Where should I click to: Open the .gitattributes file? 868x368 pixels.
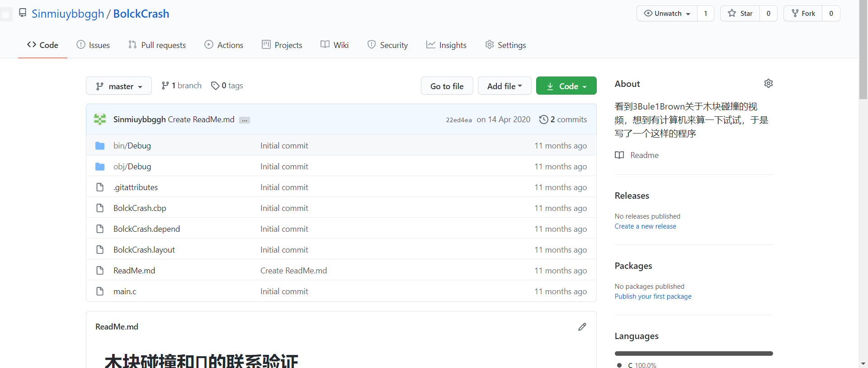click(x=136, y=187)
